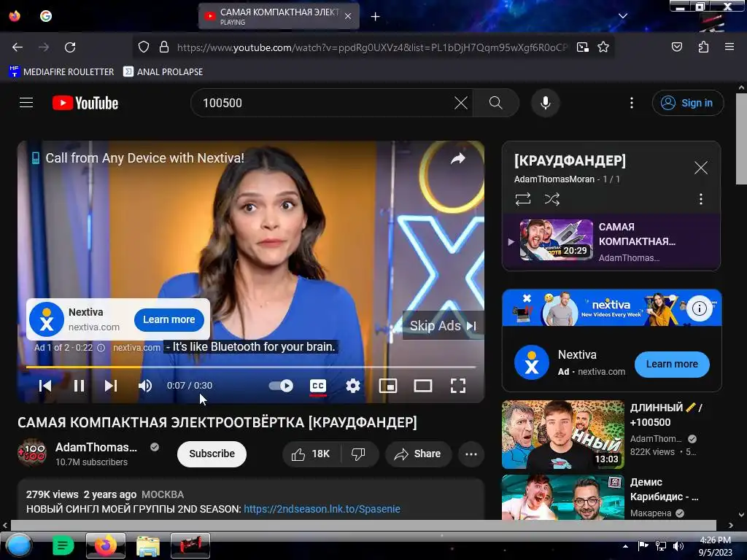Play the previous video
The width and height of the screenshot is (747, 560).
(45, 386)
